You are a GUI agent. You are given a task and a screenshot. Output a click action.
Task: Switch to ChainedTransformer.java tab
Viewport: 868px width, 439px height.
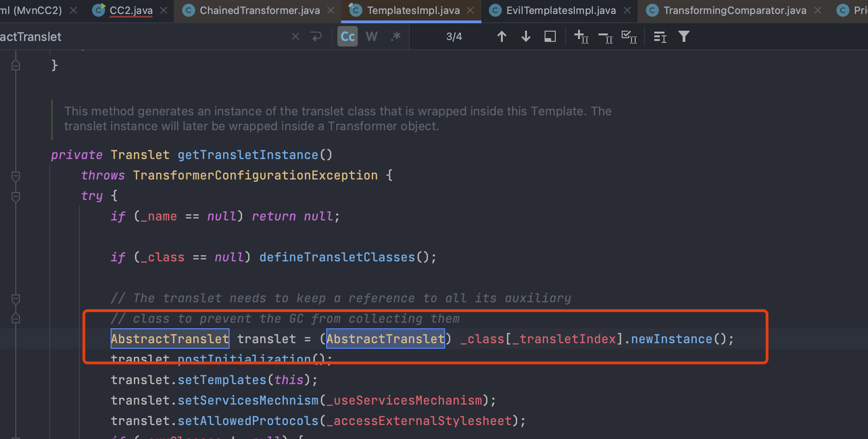point(259,10)
